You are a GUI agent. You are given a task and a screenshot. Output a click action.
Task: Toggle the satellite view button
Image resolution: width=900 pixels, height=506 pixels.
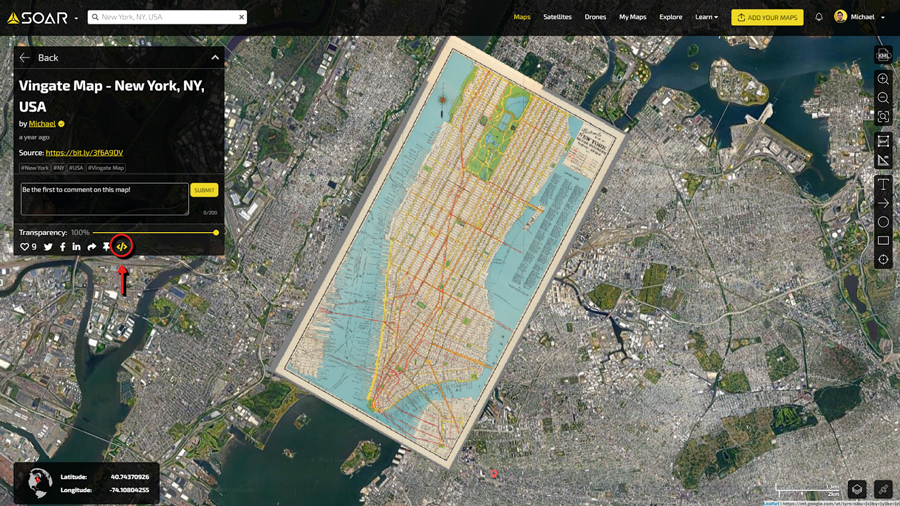pyautogui.click(x=883, y=489)
